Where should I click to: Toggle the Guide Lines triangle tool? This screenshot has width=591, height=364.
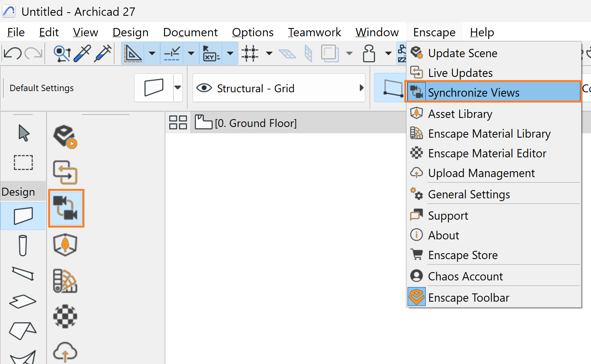(x=133, y=53)
